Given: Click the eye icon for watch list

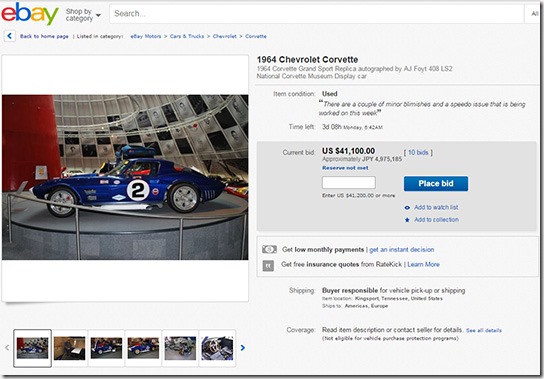Looking at the screenshot, I should (407, 208).
